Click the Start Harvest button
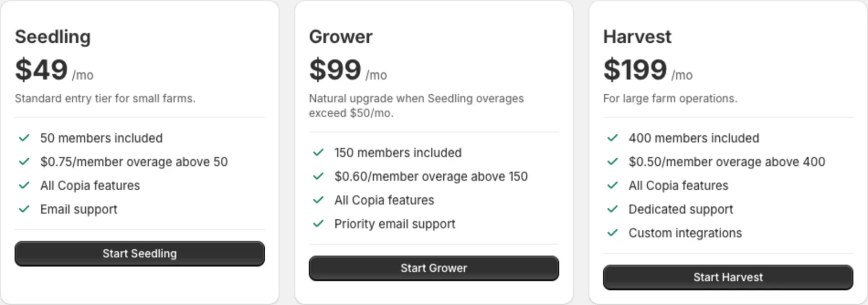The width and height of the screenshot is (868, 305). click(727, 277)
